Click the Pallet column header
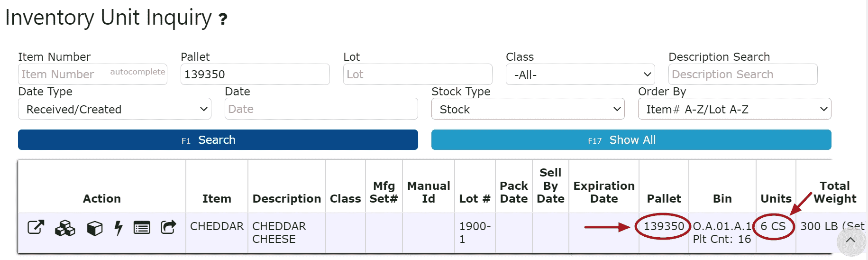868x260 pixels. [x=664, y=198]
